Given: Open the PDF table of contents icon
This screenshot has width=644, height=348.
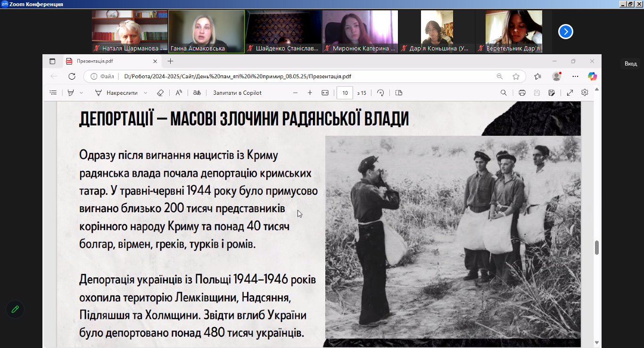Looking at the screenshot, I should pyautogui.click(x=53, y=93).
